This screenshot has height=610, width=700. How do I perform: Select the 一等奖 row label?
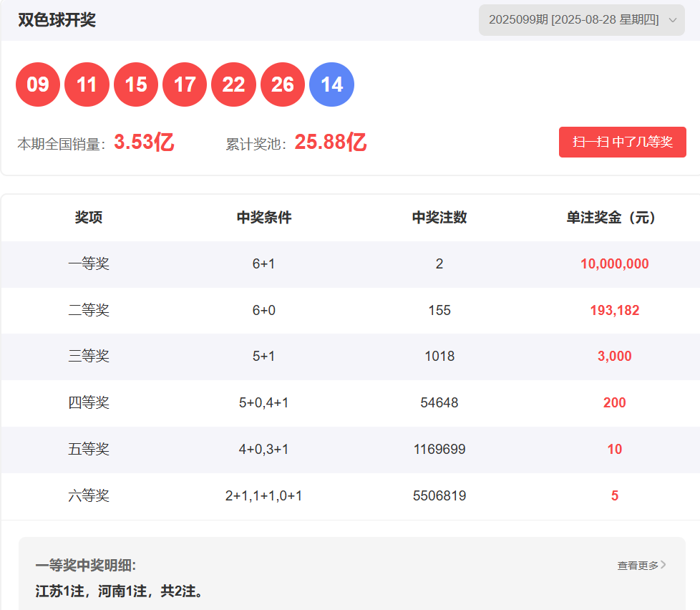(x=89, y=264)
